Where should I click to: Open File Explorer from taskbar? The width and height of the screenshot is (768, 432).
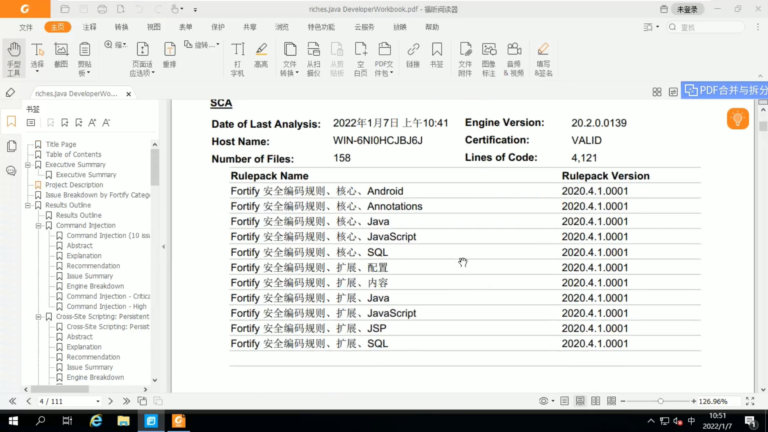click(123, 421)
